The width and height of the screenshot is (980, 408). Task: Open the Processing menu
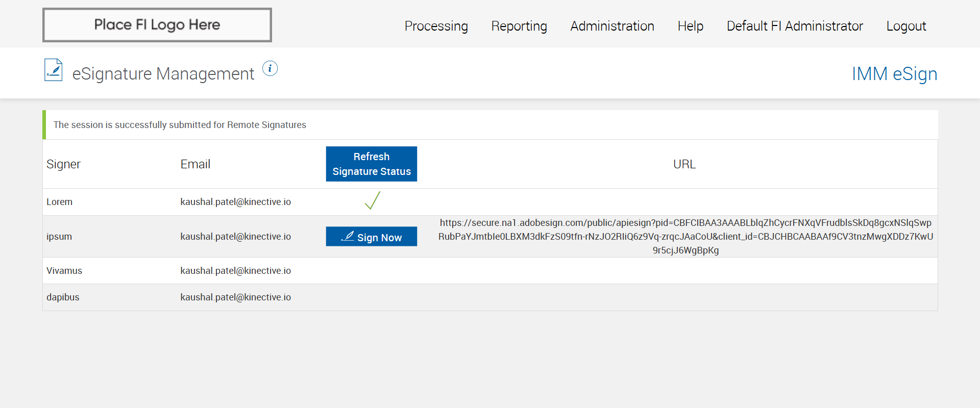pyautogui.click(x=436, y=26)
